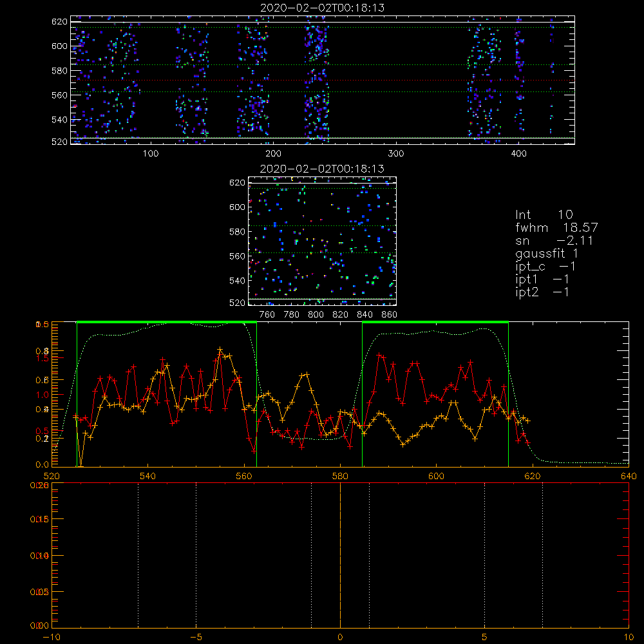The height and width of the screenshot is (644, 644).
Task: Click x-axis label 300 on top image plot
Action: (396, 154)
